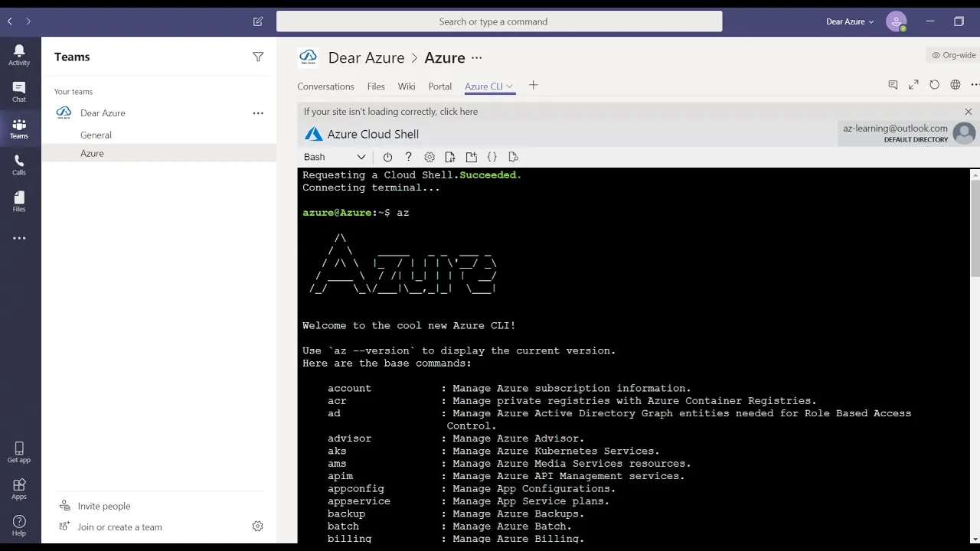Viewport: 980px width, 551px height.
Task: Click the 'appservice' command entry
Action: pyautogui.click(x=359, y=501)
